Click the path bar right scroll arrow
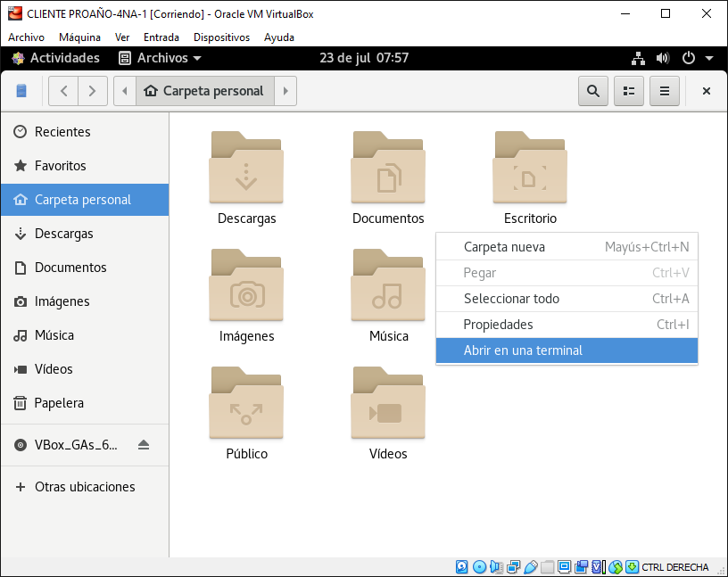The image size is (728, 577). point(285,91)
